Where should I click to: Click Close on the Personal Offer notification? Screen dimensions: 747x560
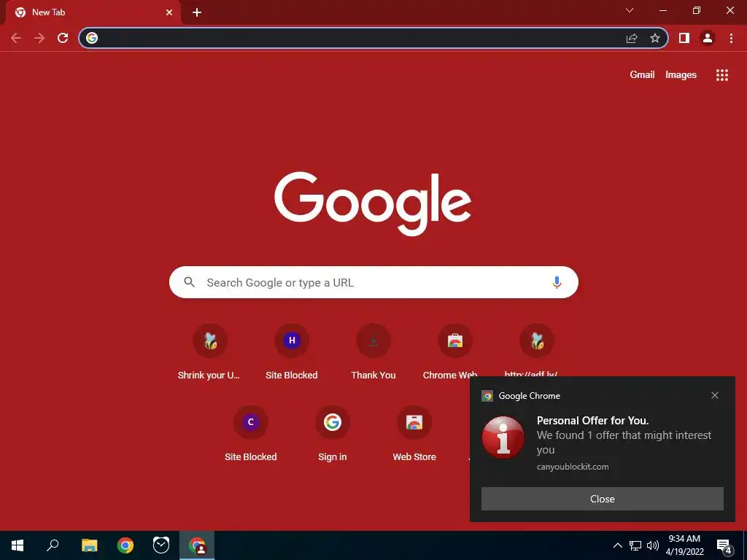coord(602,499)
